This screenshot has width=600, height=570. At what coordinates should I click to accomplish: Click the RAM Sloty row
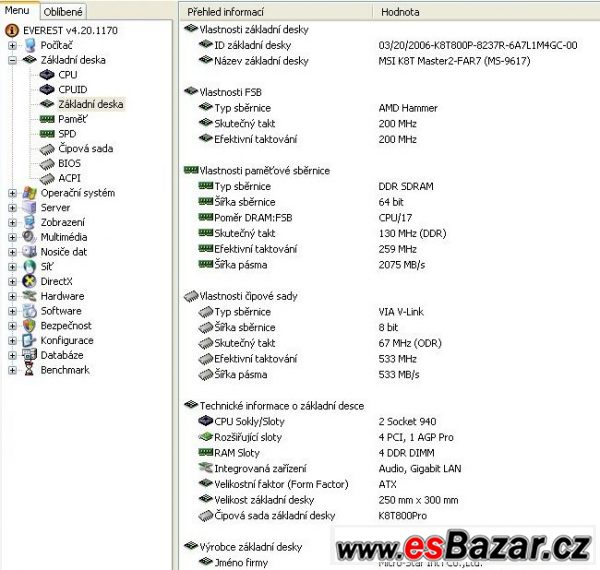(316, 453)
